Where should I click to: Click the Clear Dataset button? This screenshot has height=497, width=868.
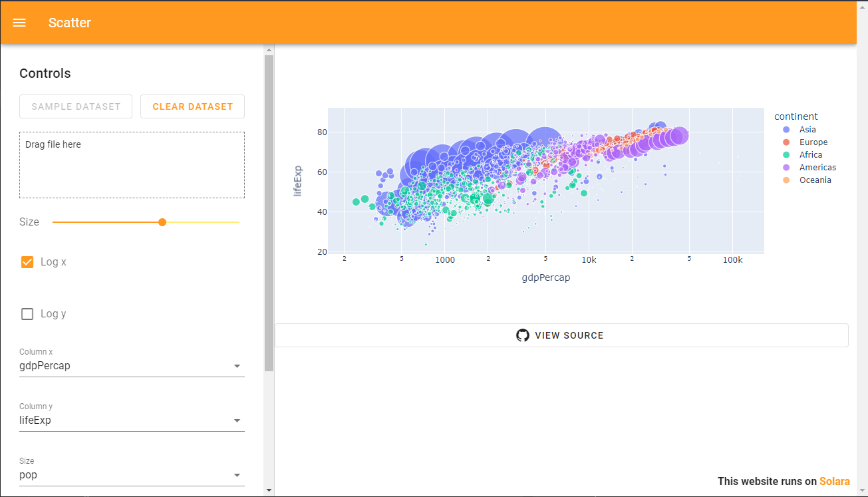tap(192, 106)
